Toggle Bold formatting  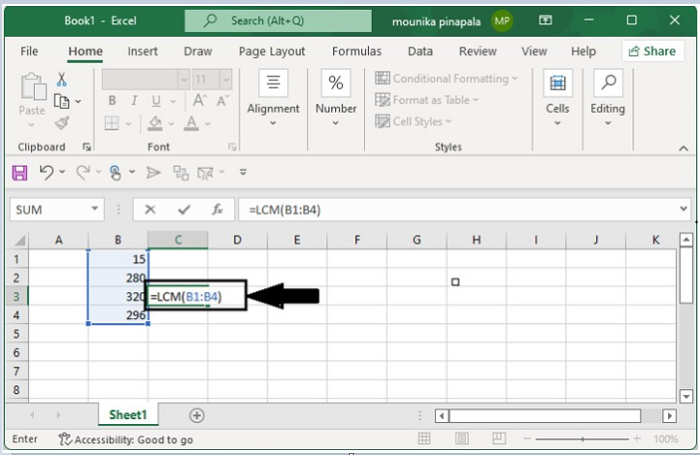112,101
